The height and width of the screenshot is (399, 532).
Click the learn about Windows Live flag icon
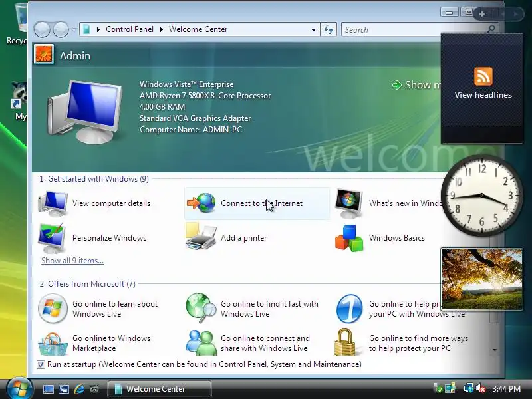click(53, 308)
